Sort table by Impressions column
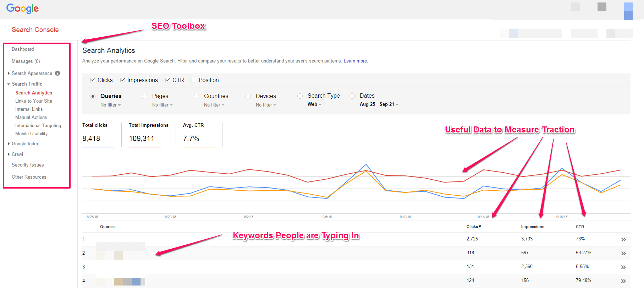 coord(533,227)
